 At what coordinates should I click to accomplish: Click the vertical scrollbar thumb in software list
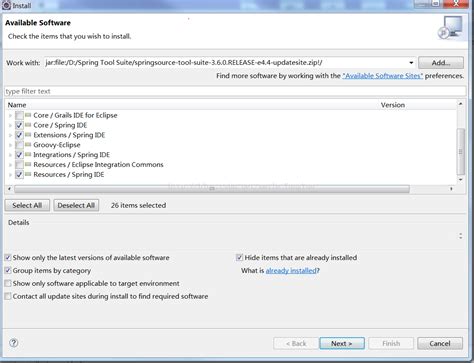point(461,152)
